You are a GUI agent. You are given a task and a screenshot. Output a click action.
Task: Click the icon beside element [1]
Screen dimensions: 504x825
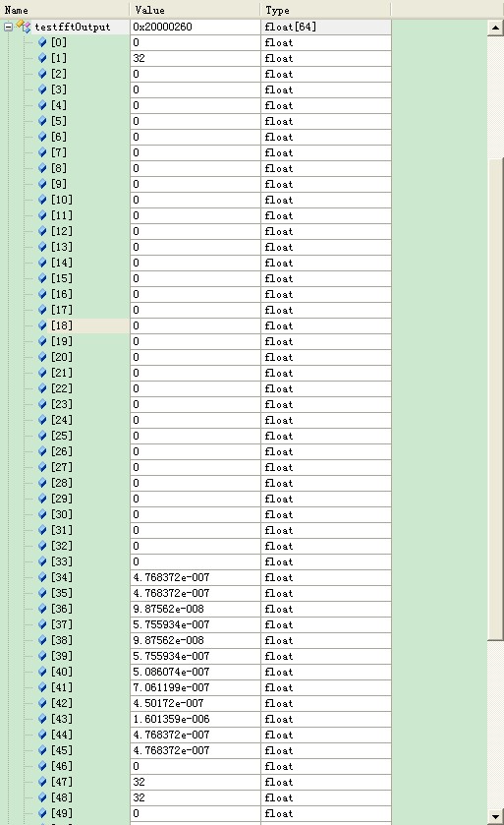click(42, 58)
